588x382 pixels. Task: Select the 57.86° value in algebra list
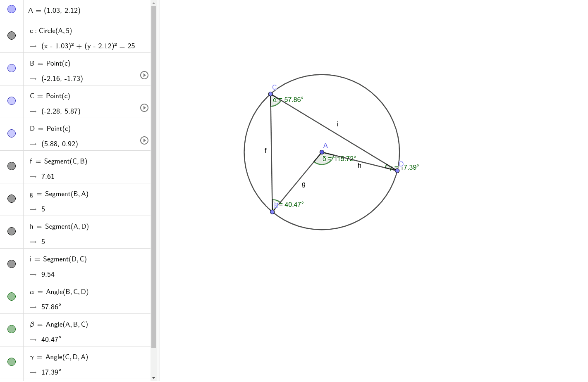51,307
